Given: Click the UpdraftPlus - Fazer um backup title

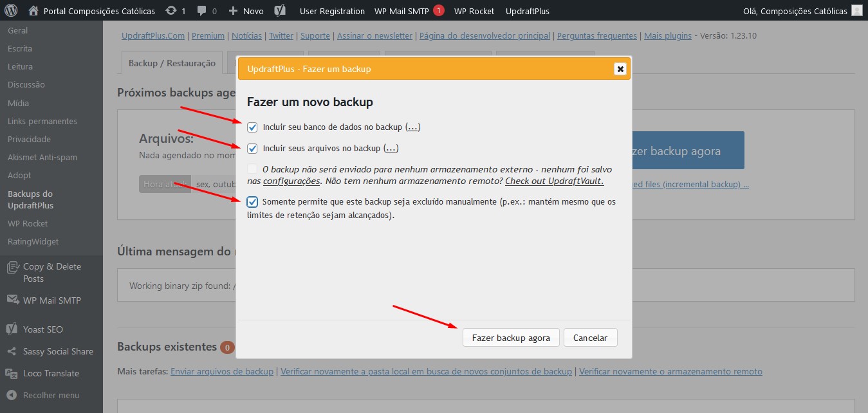Looking at the screenshot, I should (x=309, y=69).
